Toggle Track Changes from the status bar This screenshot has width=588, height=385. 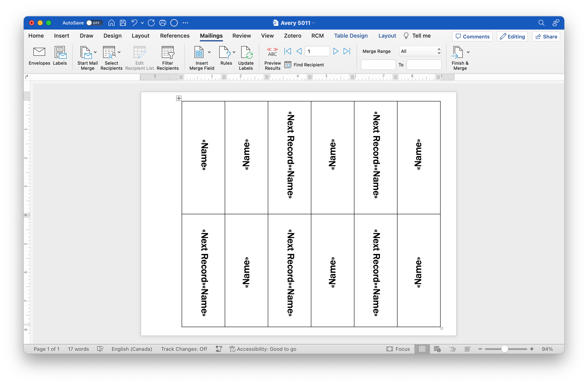[x=184, y=349]
